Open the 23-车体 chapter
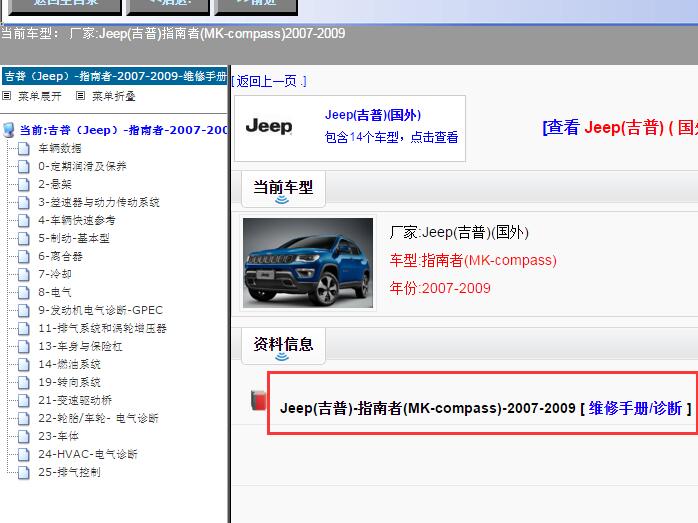The height and width of the screenshot is (523, 698). tap(58, 436)
